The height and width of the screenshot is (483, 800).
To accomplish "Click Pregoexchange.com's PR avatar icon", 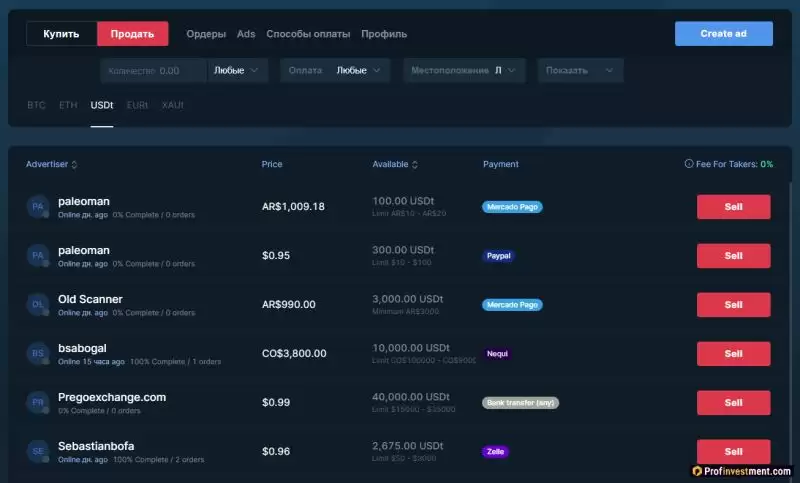I will click(38, 403).
